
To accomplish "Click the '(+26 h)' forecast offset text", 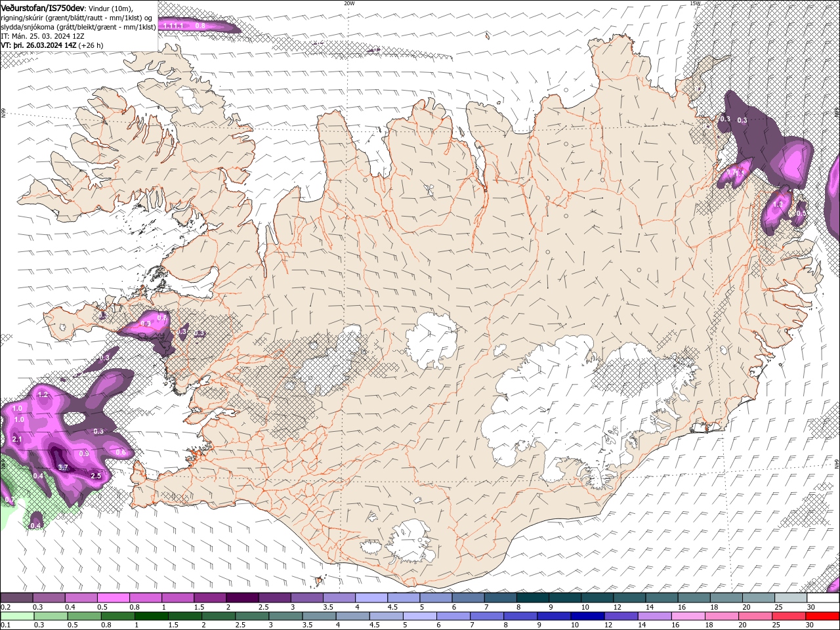I will [x=91, y=46].
